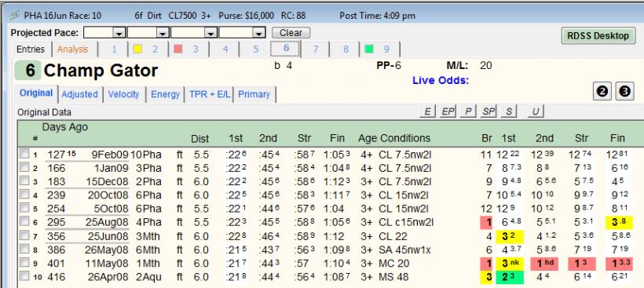Tick checkbox for row 2 1Jan09
644x288 pixels.
coord(25,168)
